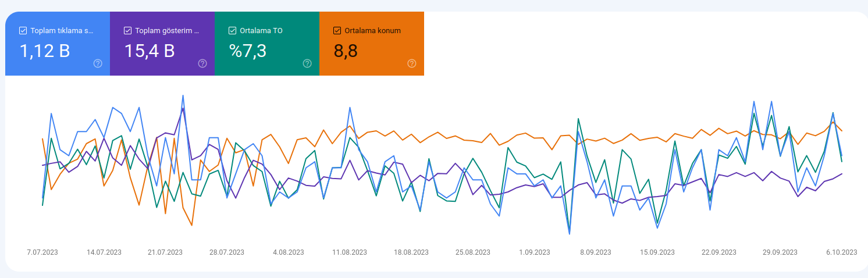
Task: Uncheck the Toplam gösterim checkbox
Action: click(x=128, y=31)
